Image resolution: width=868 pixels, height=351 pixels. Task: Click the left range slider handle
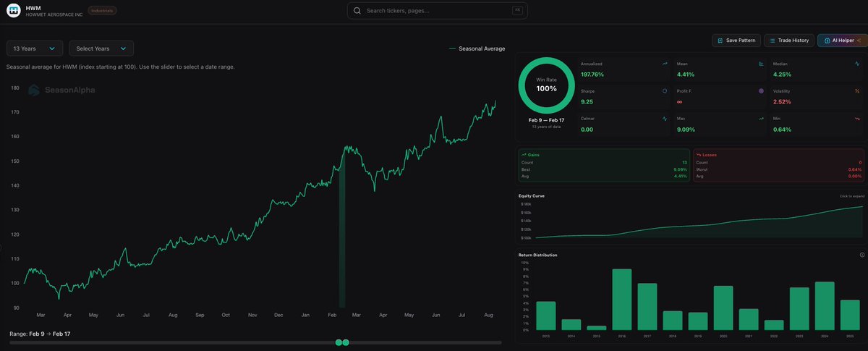coord(339,342)
